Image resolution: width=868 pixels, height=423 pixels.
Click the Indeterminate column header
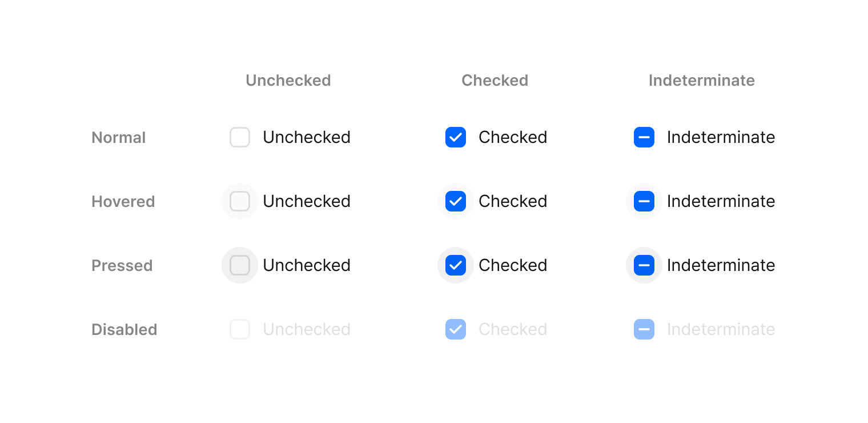(702, 81)
